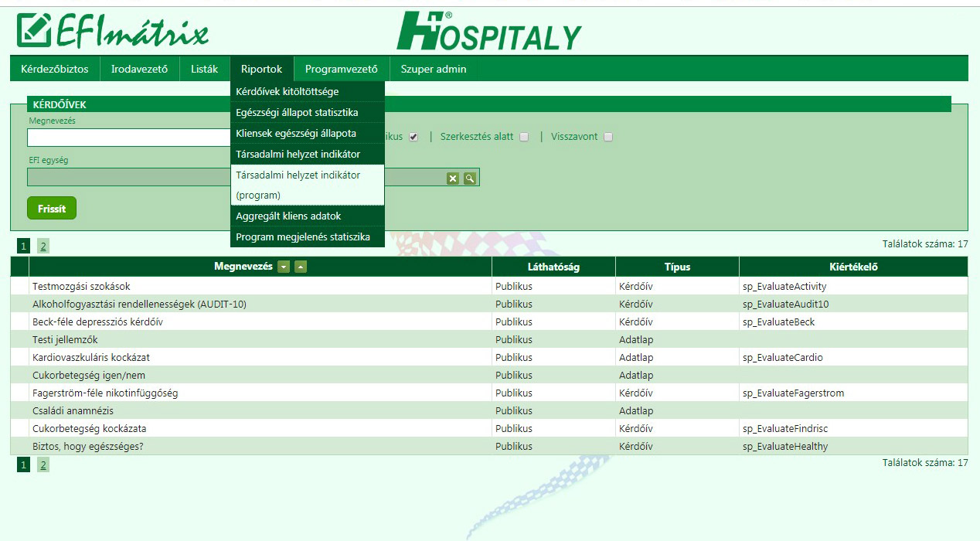This screenshot has width=980, height=541.
Task: Focus the Megnevezés input field
Action: pos(128,138)
